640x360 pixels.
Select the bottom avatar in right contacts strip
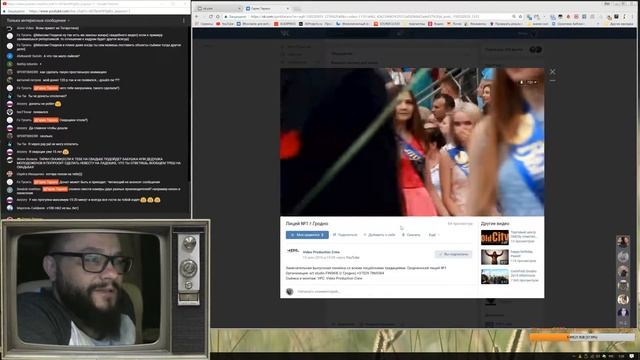(623, 313)
